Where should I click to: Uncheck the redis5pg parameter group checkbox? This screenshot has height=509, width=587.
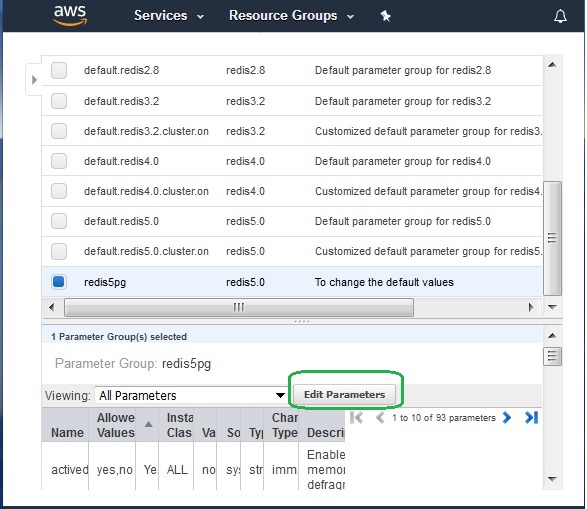pos(59,281)
